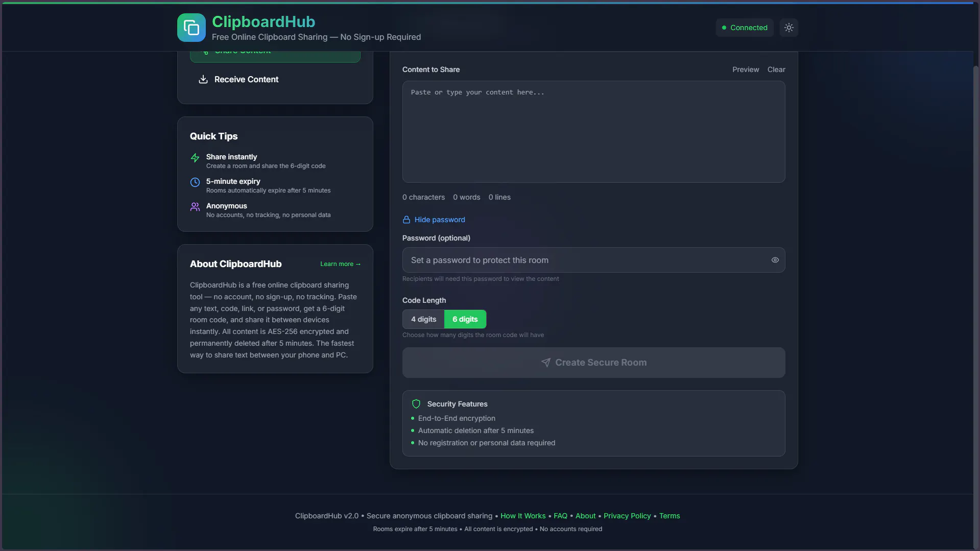
Task: Click the shield icon by Security Features
Action: coord(416,404)
